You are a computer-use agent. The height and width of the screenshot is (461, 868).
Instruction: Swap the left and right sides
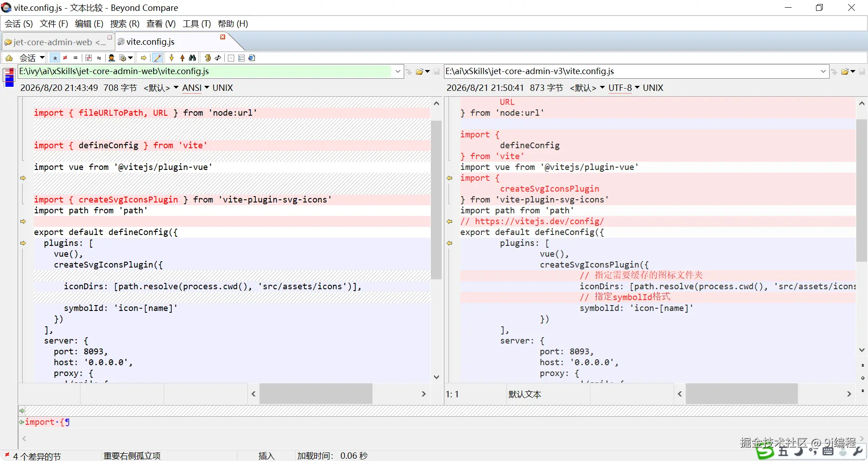[x=208, y=58]
